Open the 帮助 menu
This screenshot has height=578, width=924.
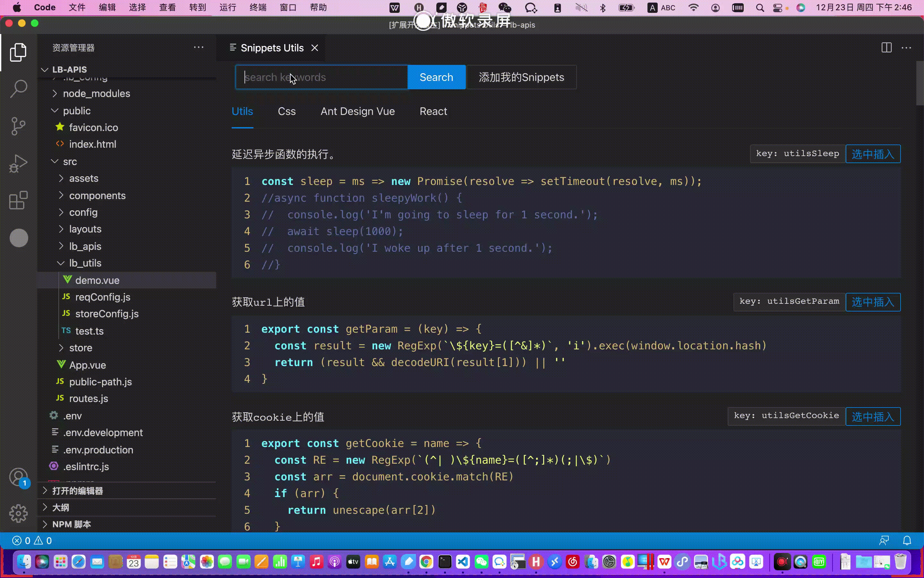tap(318, 8)
